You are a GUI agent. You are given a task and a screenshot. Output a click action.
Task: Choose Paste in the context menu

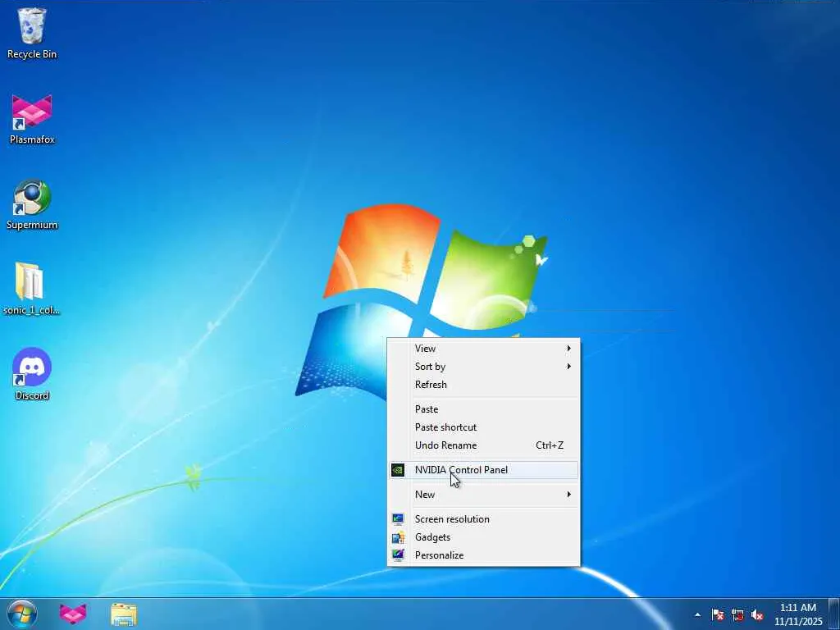click(x=483, y=409)
